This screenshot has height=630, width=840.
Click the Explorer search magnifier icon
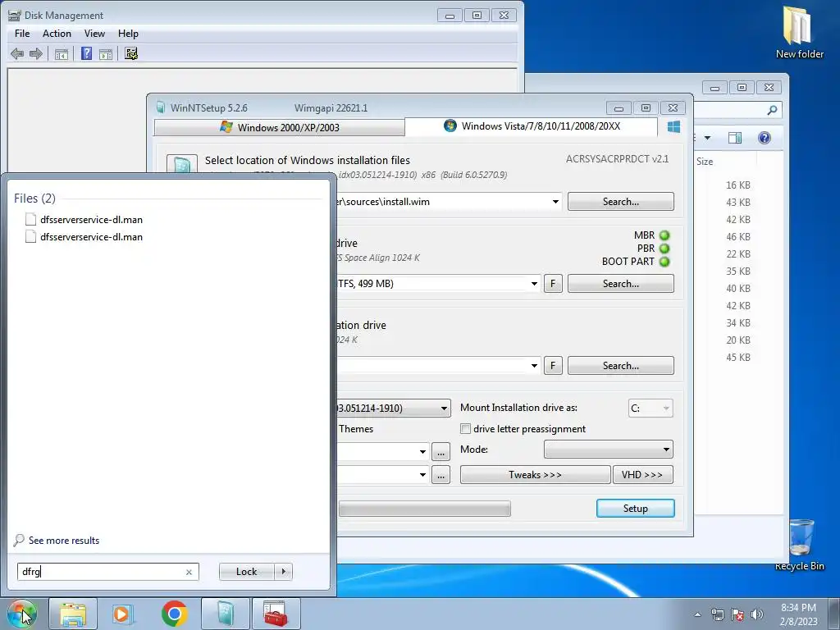(772, 110)
